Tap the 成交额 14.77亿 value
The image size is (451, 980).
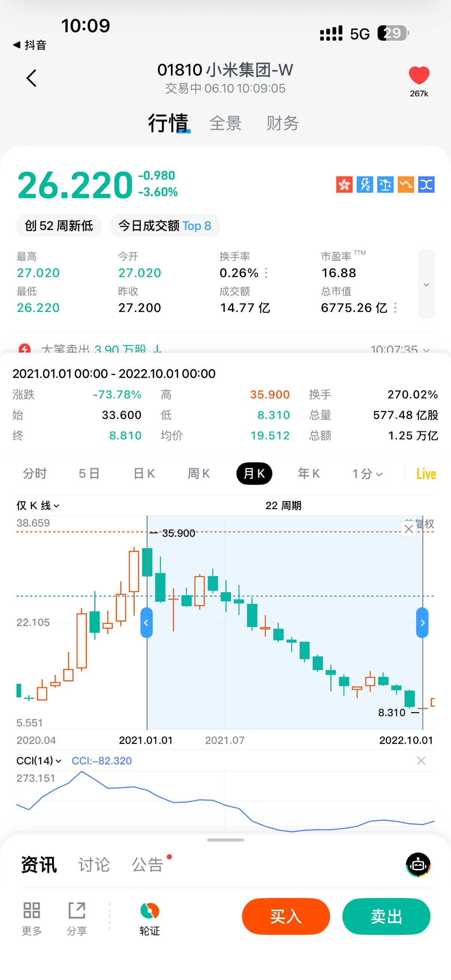pos(245,307)
